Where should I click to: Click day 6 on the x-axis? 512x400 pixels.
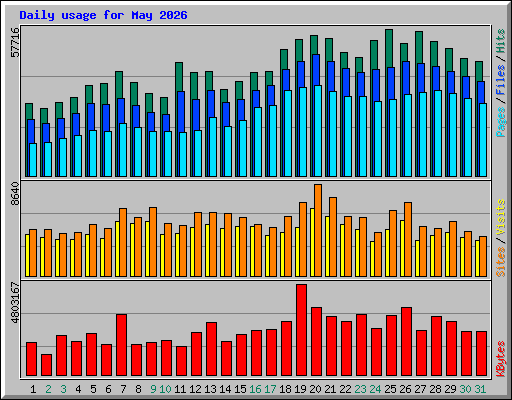point(108,389)
